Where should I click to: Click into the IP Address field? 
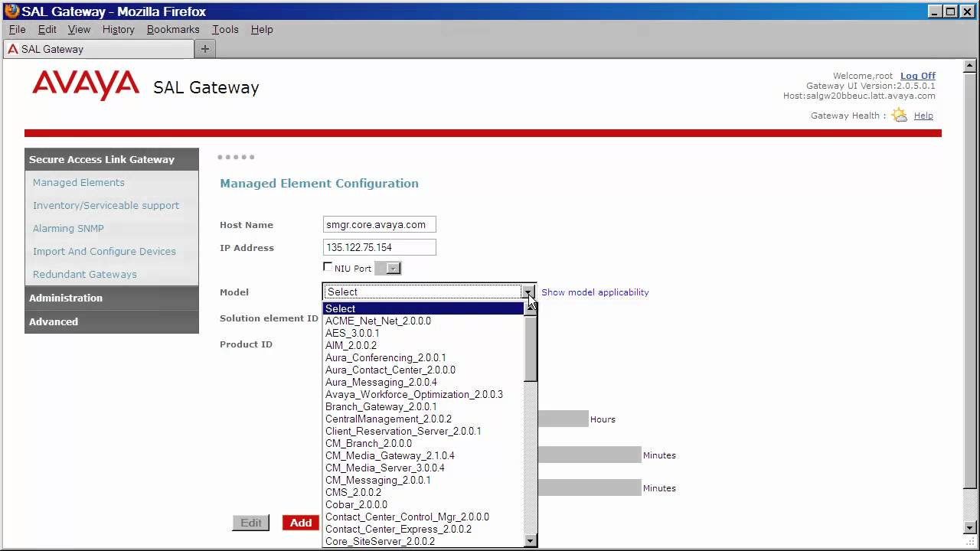coord(380,247)
